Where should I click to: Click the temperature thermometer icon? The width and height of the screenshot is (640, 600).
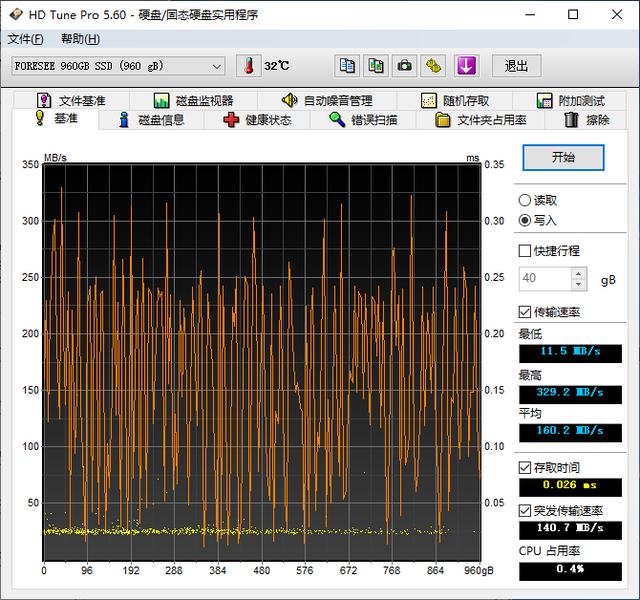pyautogui.click(x=249, y=66)
